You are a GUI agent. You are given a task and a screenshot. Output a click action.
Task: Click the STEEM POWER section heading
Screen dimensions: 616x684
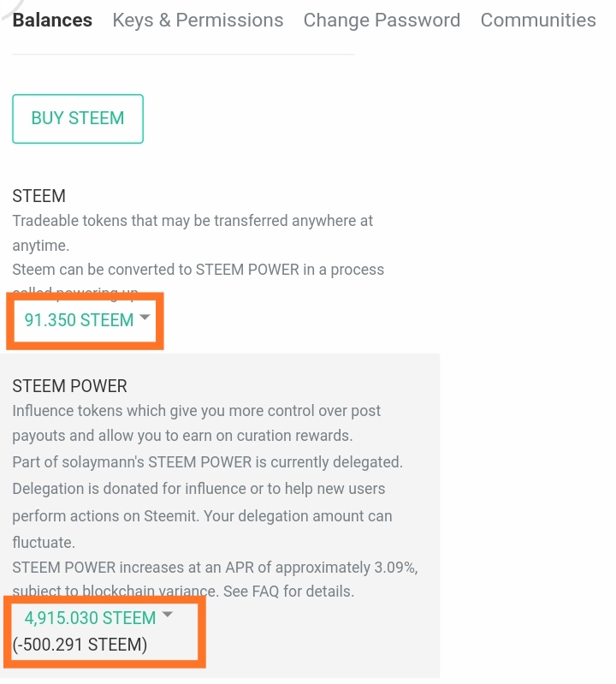70,386
